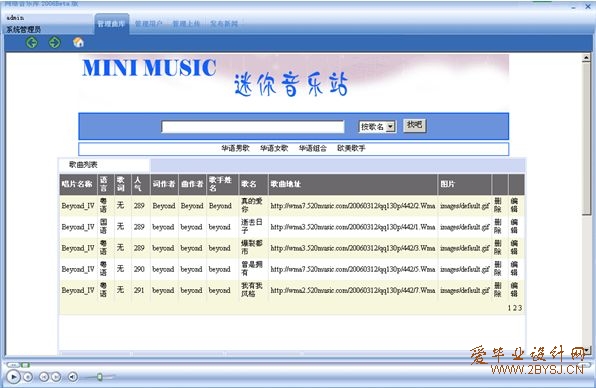This screenshot has height=388, width=596.
Task: Adjust the volume slider knob
Action: pos(100,377)
